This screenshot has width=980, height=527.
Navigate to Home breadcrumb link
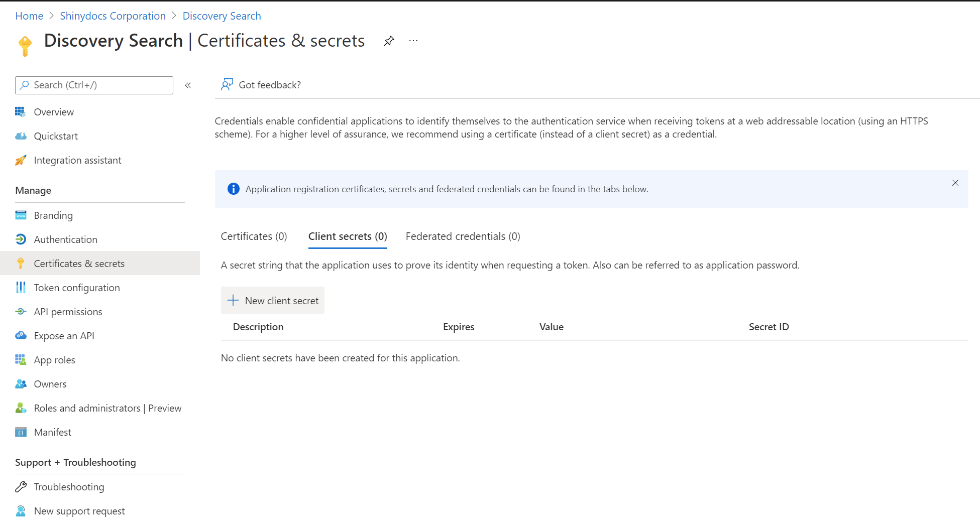[x=29, y=16]
